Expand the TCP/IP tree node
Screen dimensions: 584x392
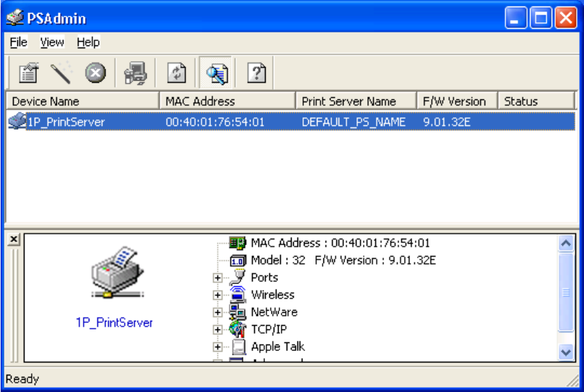(x=217, y=329)
